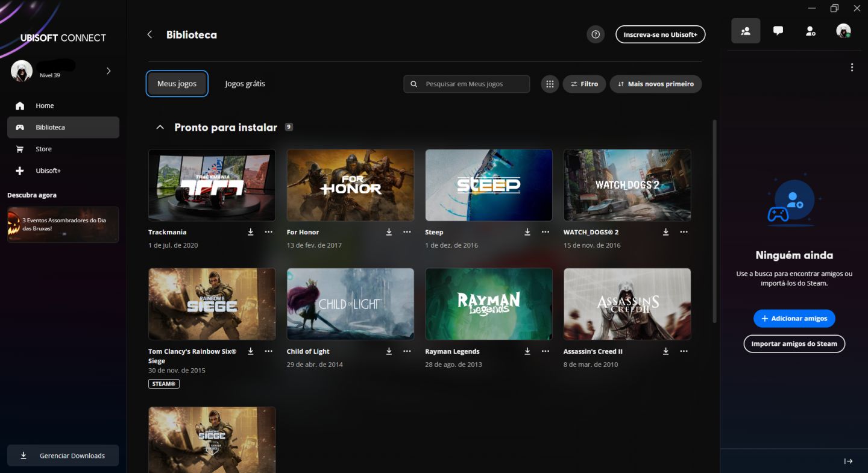Screen dimensions: 868x473
Task: Download Rainbow Six Siege using install icon
Action: (x=251, y=351)
